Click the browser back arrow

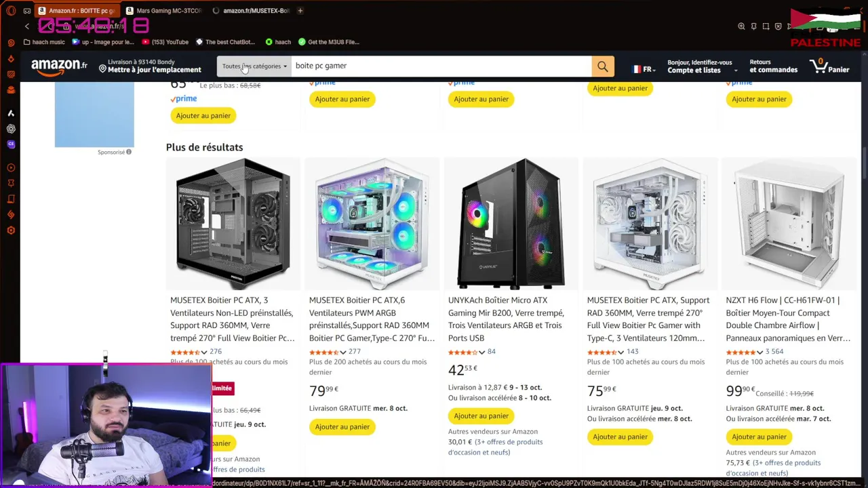(x=27, y=26)
